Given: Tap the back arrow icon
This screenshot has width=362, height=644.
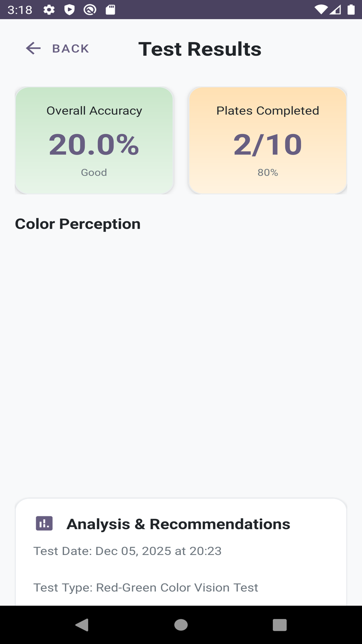Looking at the screenshot, I should tap(33, 48).
